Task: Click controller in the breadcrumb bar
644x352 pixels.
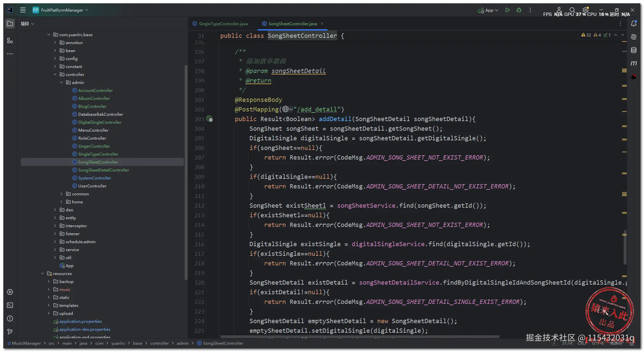Action: [x=159, y=343]
